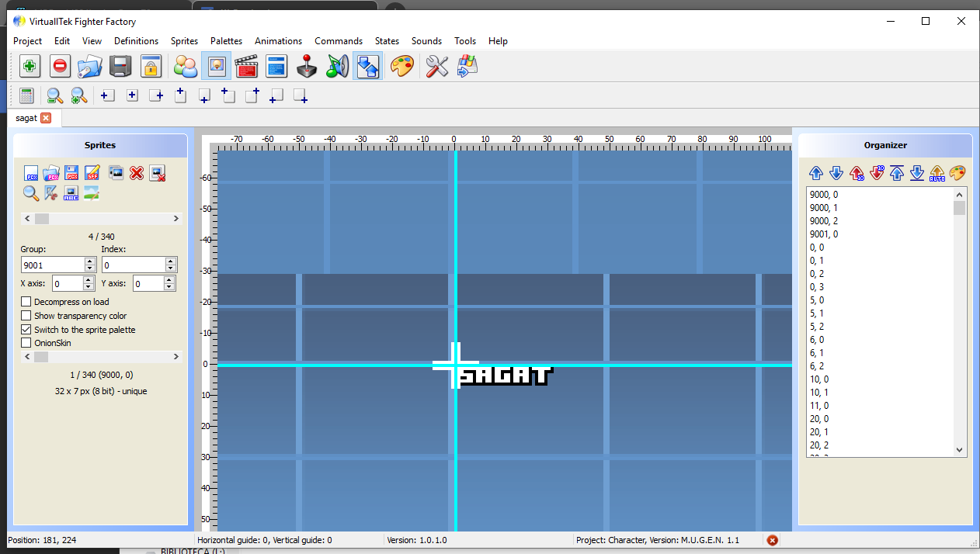Viewport: 980px width, 554px height.
Task: Open the States menu
Action: coord(387,41)
